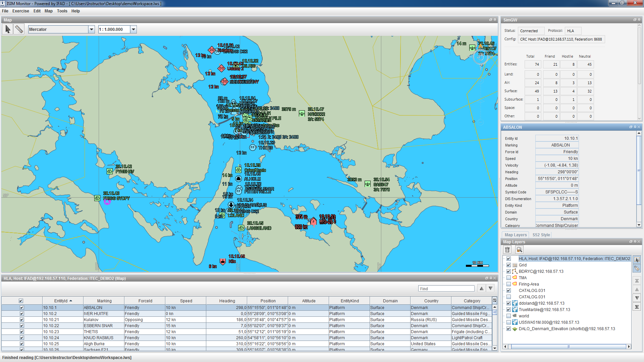The width and height of the screenshot is (644, 362).
Task: Float the SimGW panel window
Action: pyautogui.click(x=635, y=20)
